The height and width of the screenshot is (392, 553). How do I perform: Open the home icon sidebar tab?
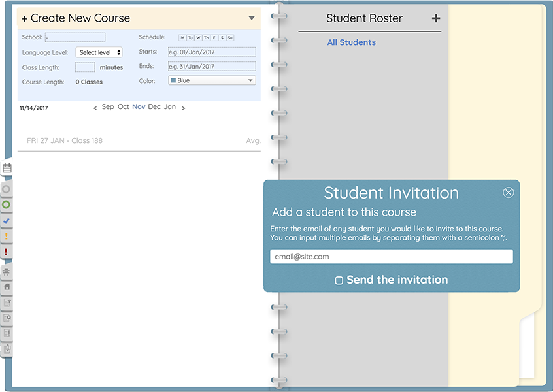[7, 287]
